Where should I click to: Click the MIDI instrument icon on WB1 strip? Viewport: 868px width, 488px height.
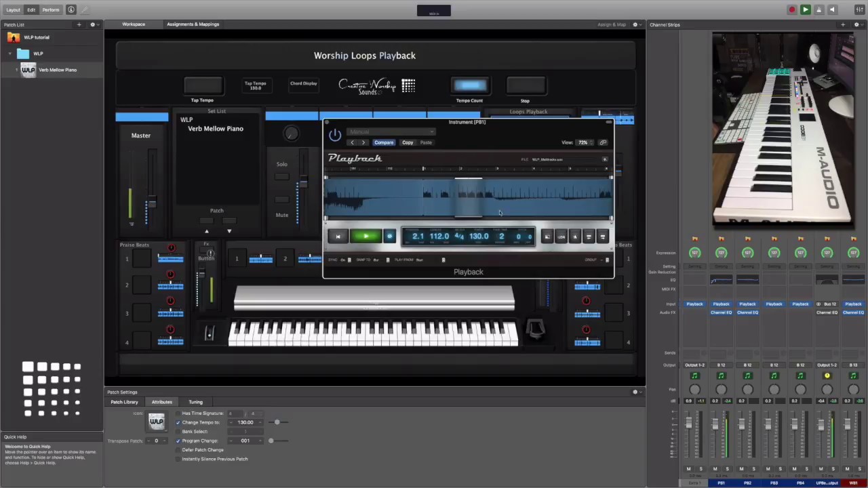[x=853, y=375]
